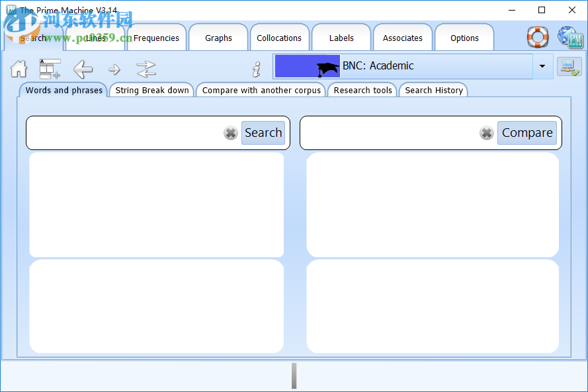
Task: Open the Frequencies tab
Action: click(156, 38)
